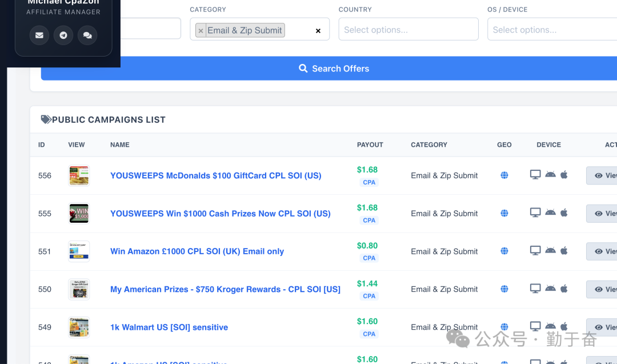This screenshot has width=617, height=364.
Task: Remove the Email & Zip Submit category tag
Action: pyautogui.click(x=201, y=31)
